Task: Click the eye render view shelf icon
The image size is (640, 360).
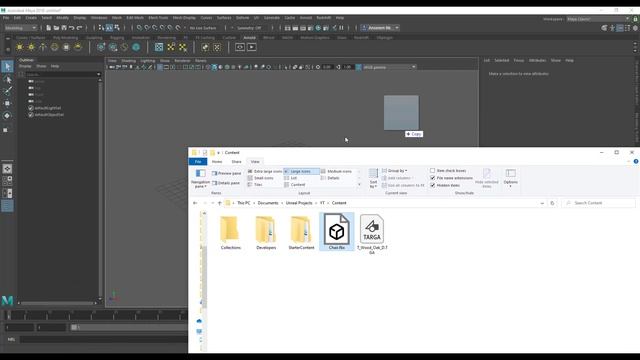Action: point(240,47)
